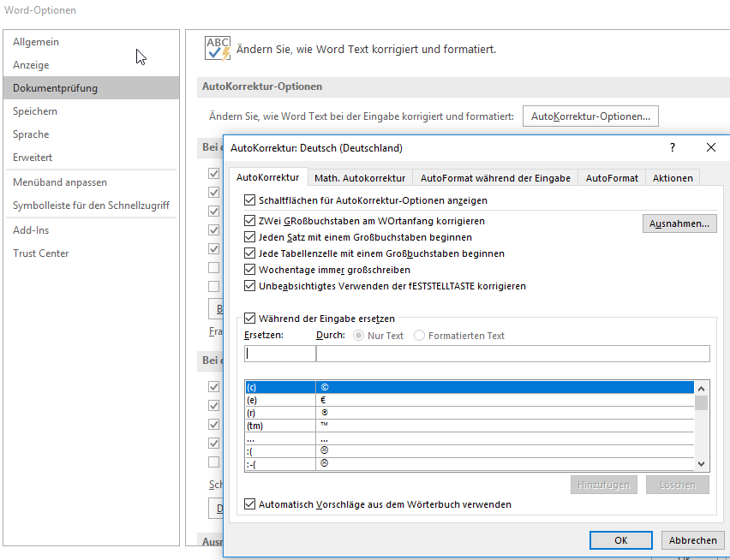Switch to the Math. Autokorrektur tab

(360, 178)
